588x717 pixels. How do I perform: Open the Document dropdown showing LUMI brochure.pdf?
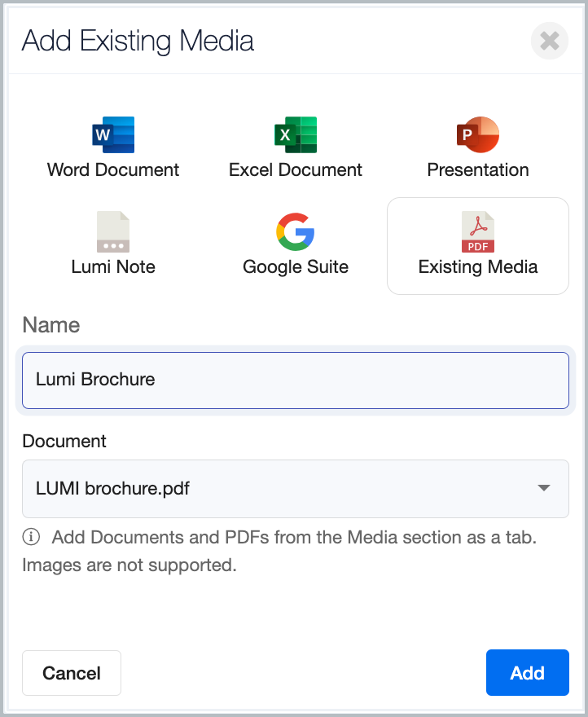coord(296,488)
